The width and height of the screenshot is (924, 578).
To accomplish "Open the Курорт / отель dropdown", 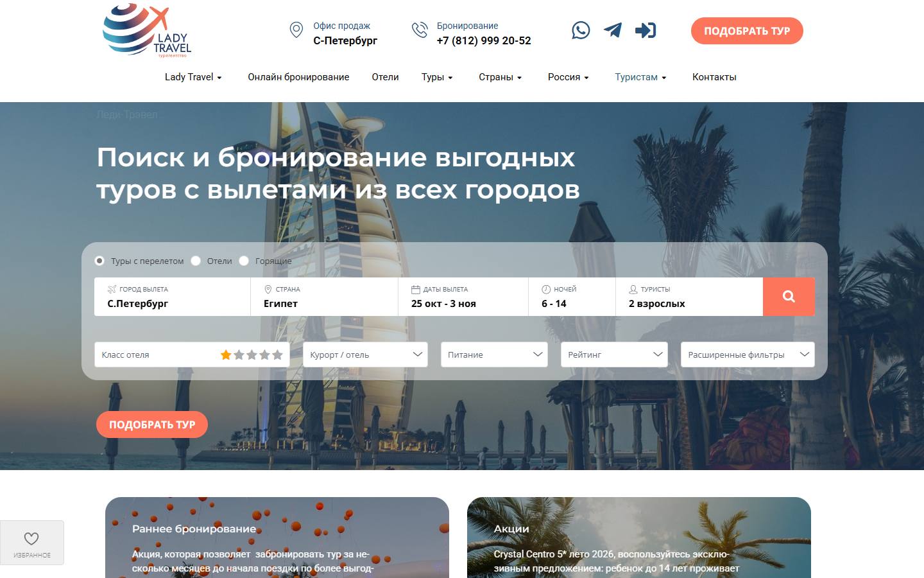I will [x=365, y=355].
